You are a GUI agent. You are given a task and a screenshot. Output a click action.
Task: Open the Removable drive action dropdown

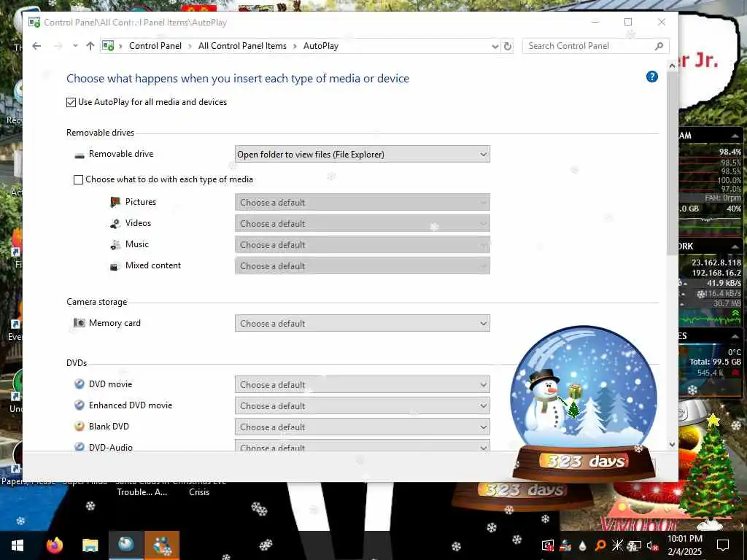[362, 155]
